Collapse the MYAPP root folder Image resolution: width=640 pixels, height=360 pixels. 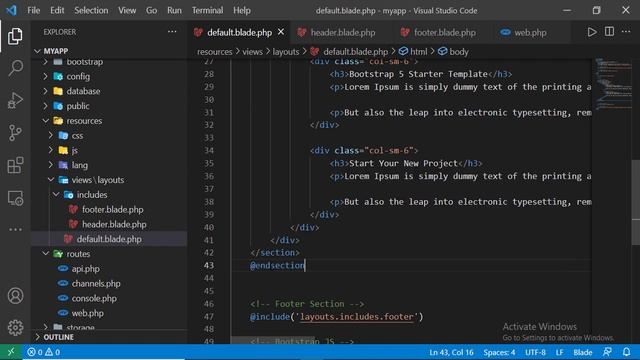click(x=56, y=51)
